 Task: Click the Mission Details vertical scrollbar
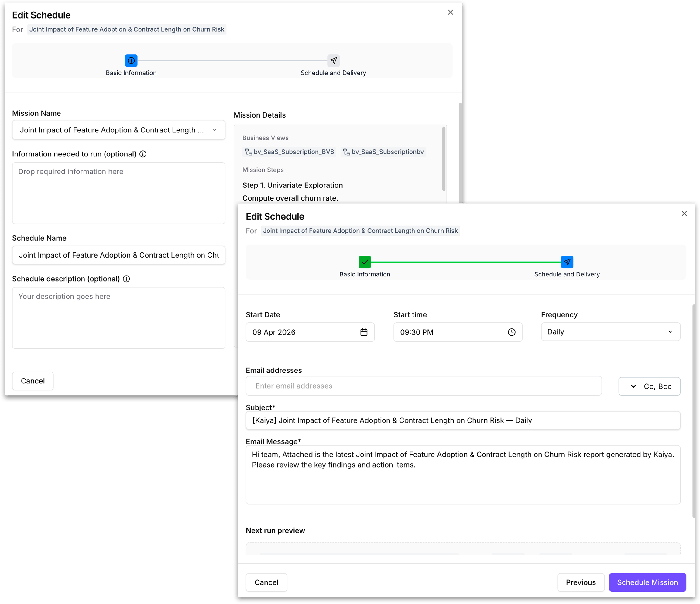444,159
